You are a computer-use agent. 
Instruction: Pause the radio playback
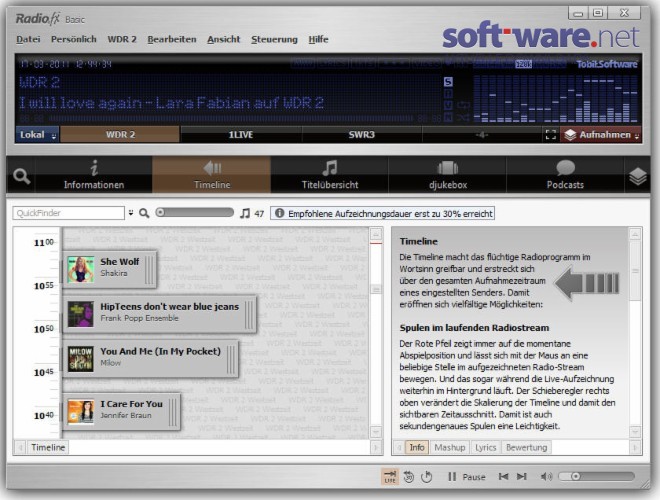coord(466,476)
